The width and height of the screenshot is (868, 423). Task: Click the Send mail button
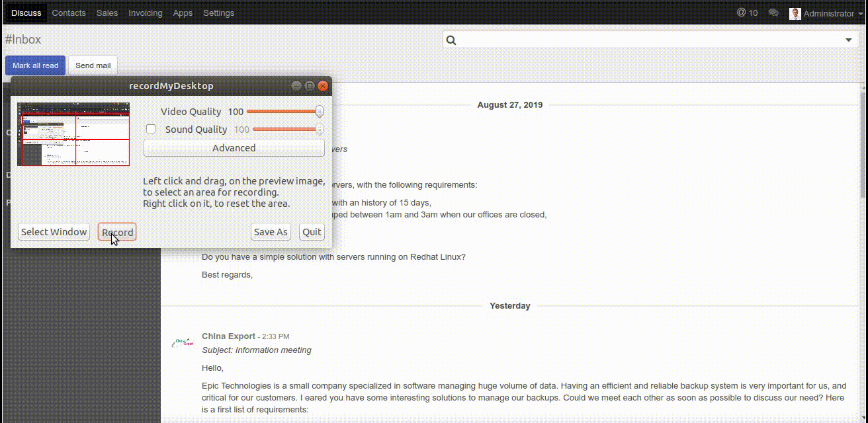tap(93, 65)
